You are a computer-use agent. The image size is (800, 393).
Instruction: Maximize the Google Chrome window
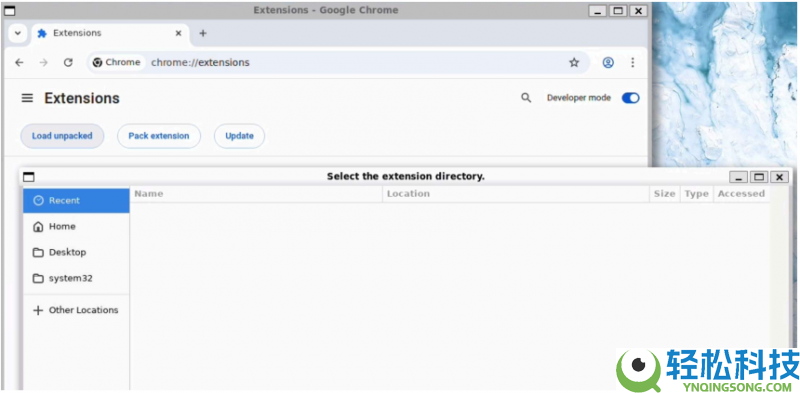[x=618, y=11]
